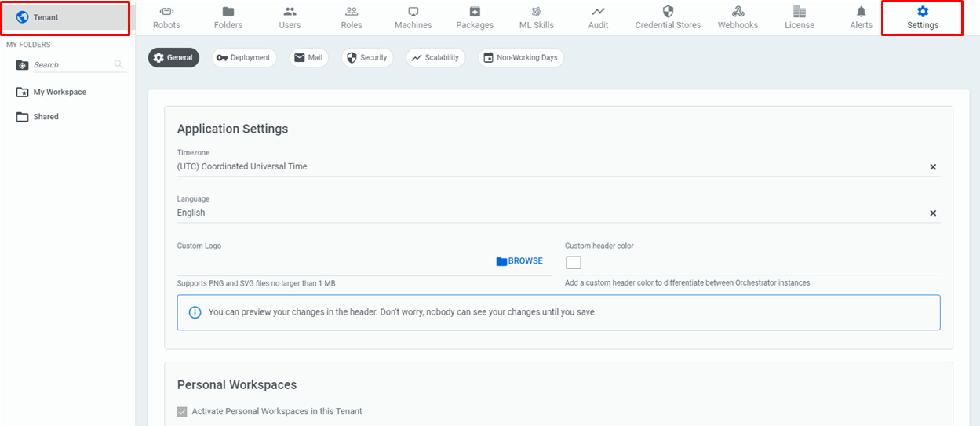Switch to the Non-Working Days tab
980x426 pixels.
[521, 57]
